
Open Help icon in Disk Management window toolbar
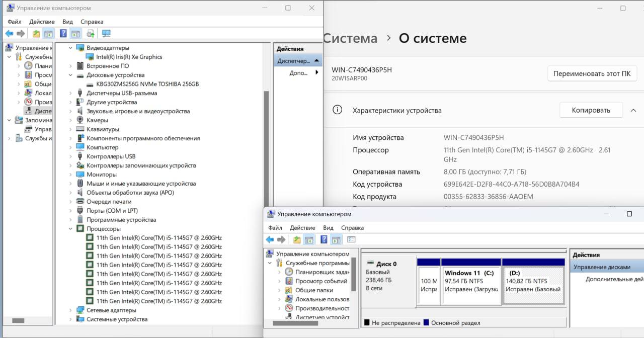click(324, 239)
